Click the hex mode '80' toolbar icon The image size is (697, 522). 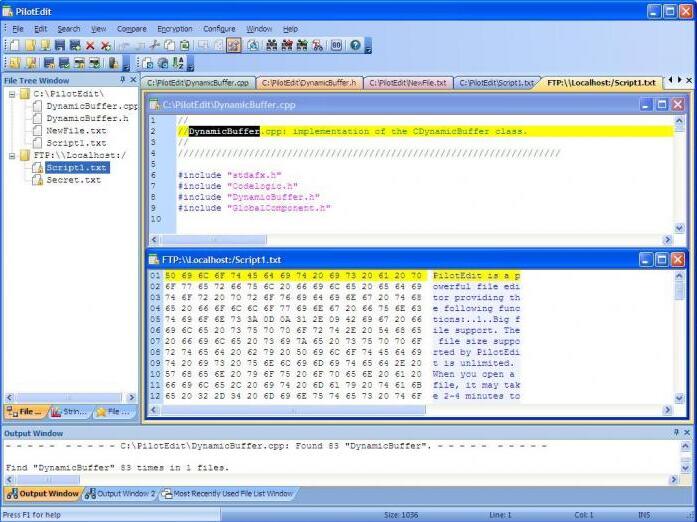coord(336,45)
